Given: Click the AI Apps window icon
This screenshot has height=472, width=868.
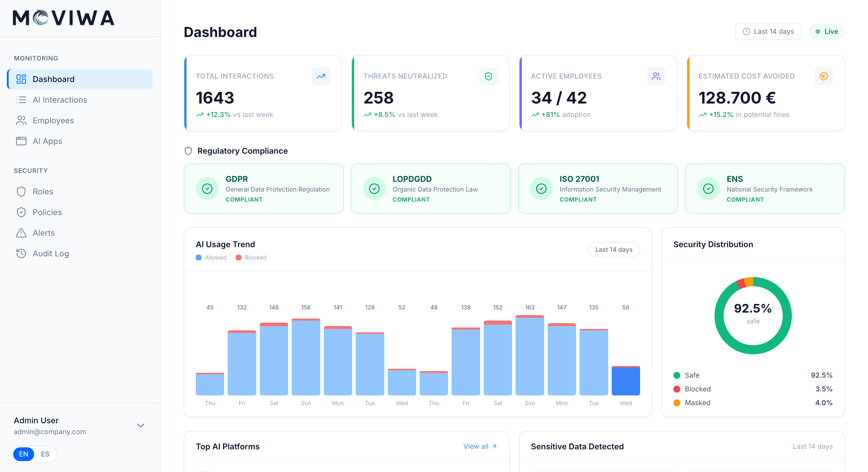Looking at the screenshot, I should [21, 141].
